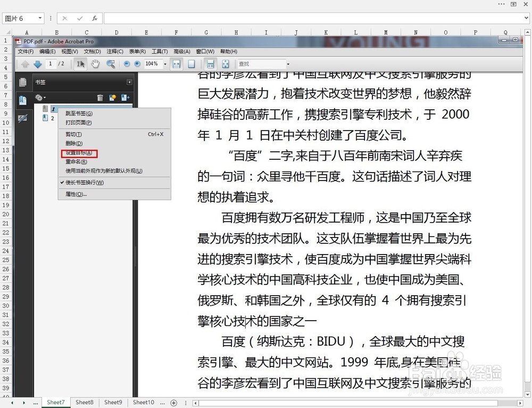Screen dimensions: 532x408
Task: Toggle the Scrolling Pages mode button
Action: point(210,64)
